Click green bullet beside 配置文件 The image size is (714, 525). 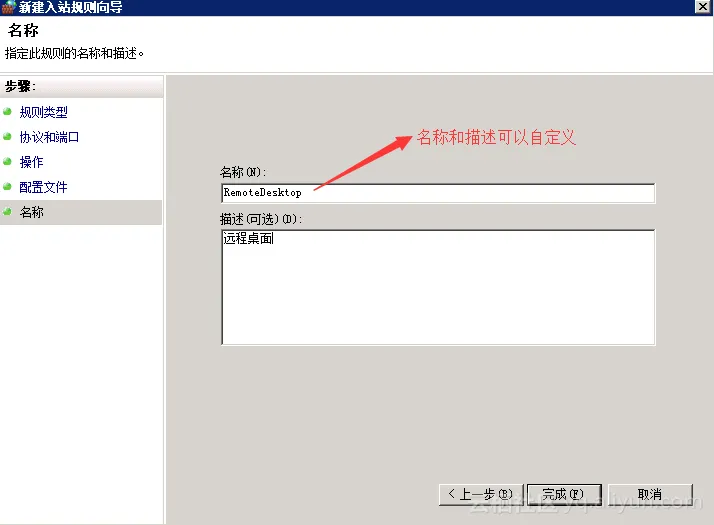[7, 187]
